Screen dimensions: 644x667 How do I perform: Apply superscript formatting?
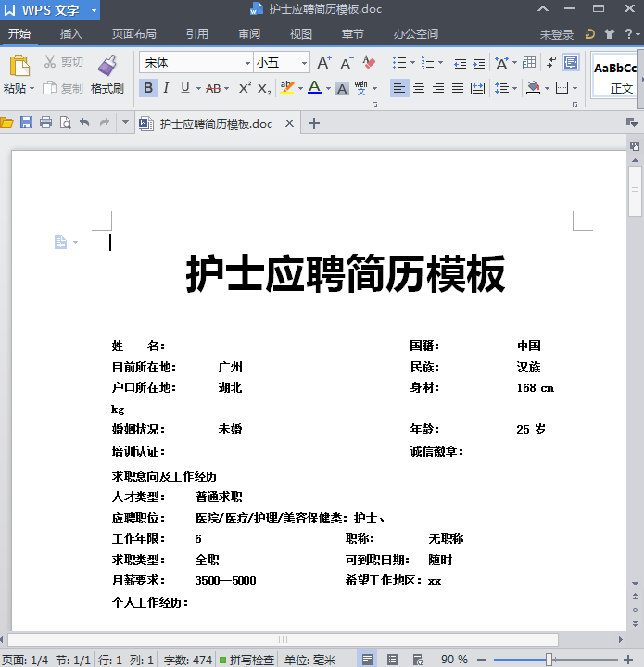(245, 88)
